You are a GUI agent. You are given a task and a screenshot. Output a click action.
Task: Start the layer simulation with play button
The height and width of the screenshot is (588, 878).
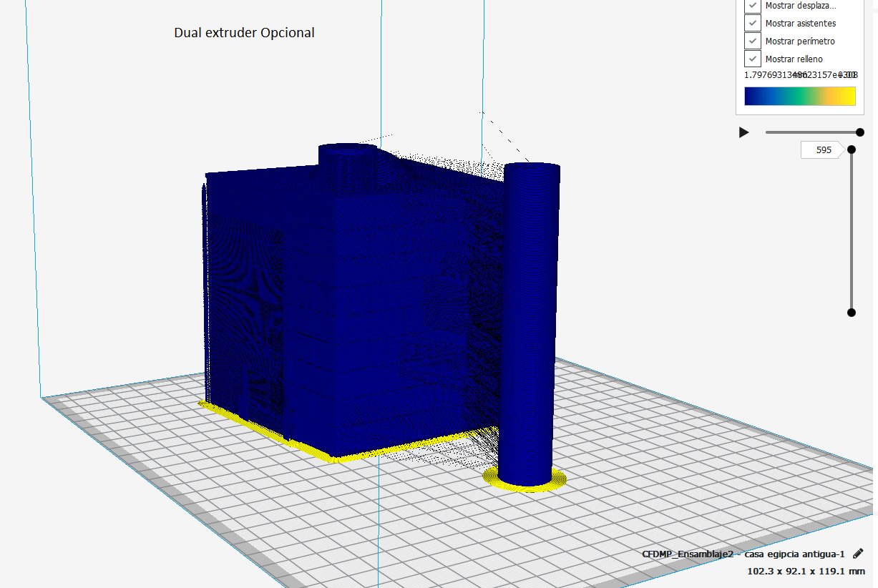coord(744,132)
